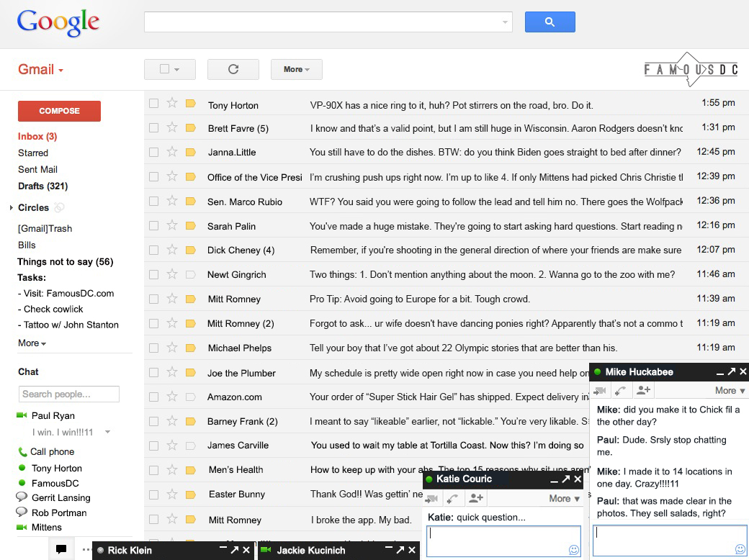This screenshot has height=560, width=749.
Task: Click the red Compose button
Action: point(59,111)
